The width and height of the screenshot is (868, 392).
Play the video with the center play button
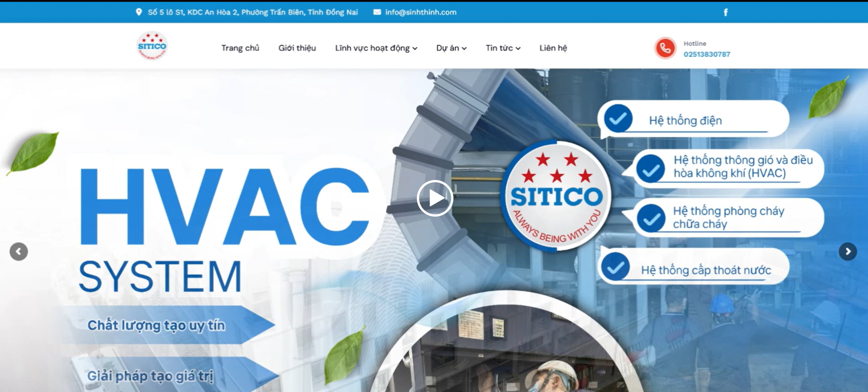435,198
